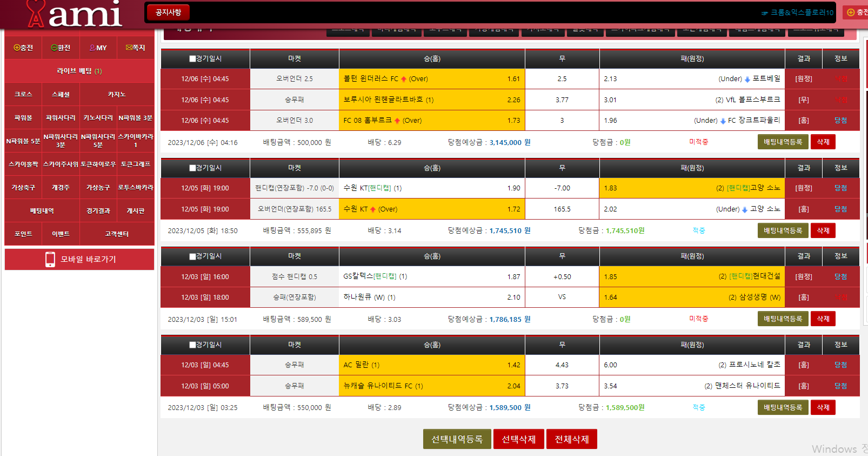Click 삭제 for the 2023/12/03 03:25 bet
The width and height of the screenshot is (868, 456).
823,407
